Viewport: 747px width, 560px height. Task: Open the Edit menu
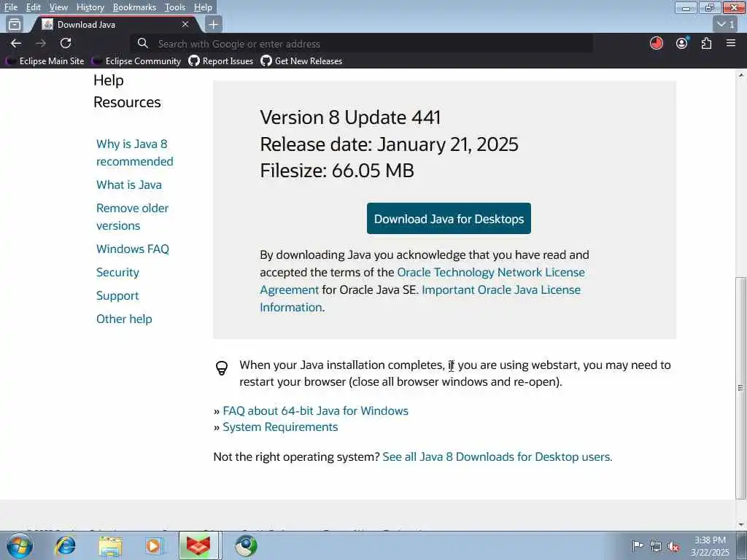click(33, 7)
